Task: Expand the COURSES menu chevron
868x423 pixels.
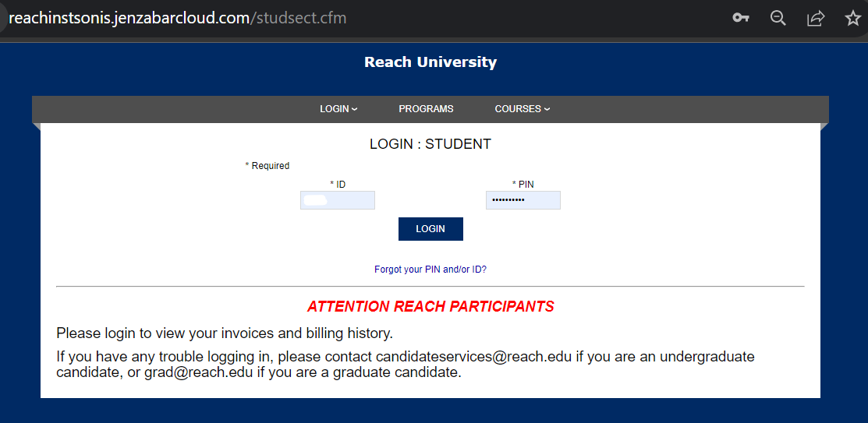Action: 547,109
